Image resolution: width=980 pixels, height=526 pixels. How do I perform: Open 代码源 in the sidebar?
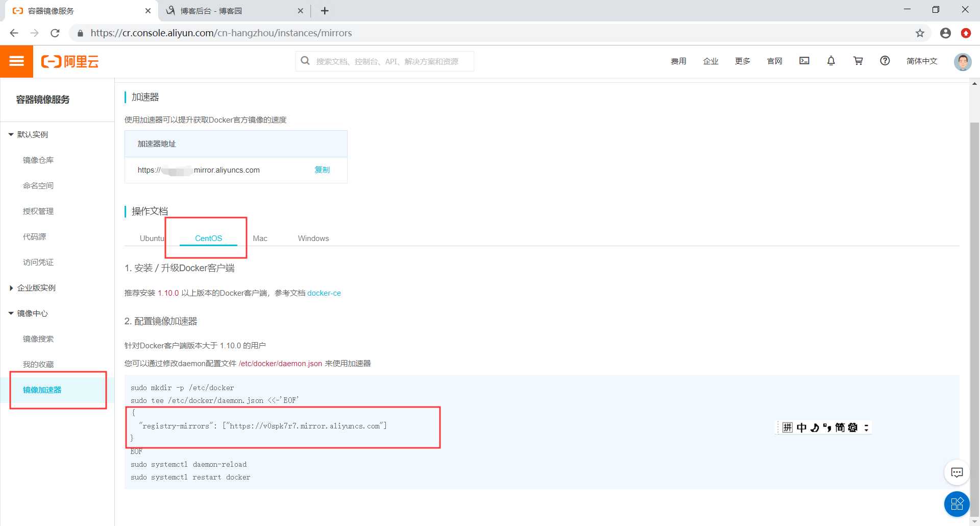click(x=34, y=236)
